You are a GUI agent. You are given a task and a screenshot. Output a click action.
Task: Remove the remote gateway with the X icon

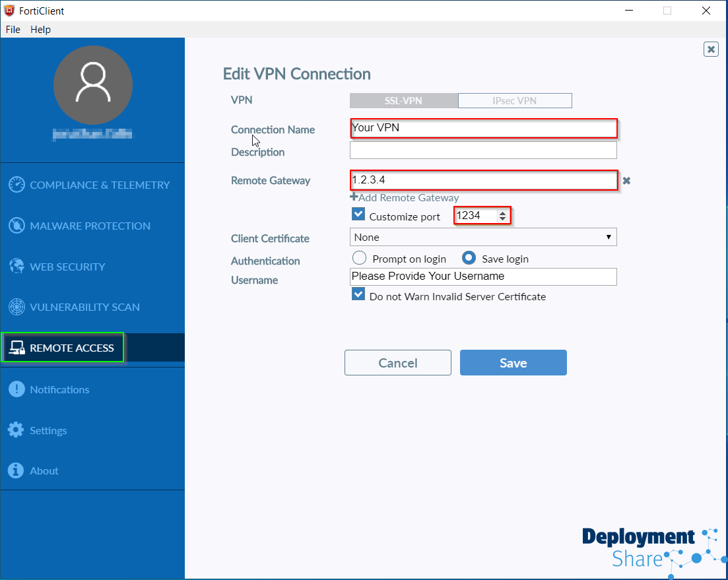(626, 180)
